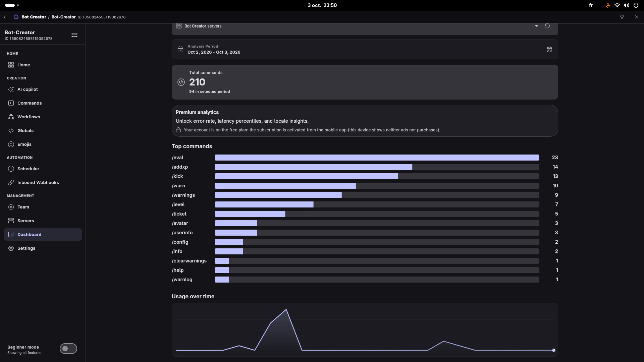The width and height of the screenshot is (644, 362).
Task: Click the /warnlog command label
Action: coord(182,280)
